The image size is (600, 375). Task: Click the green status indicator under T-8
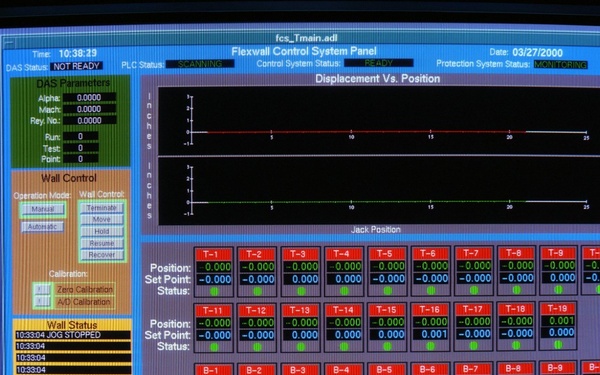click(517, 290)
